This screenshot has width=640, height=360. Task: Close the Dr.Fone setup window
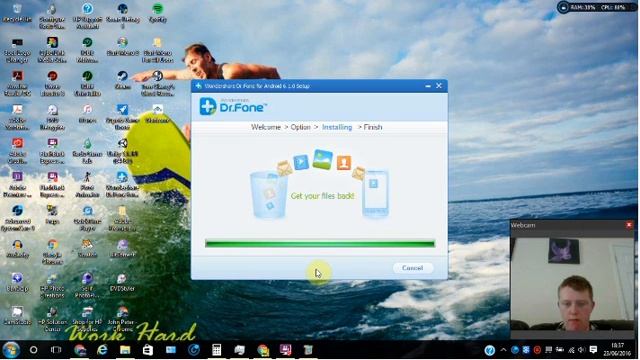point(439,86)
